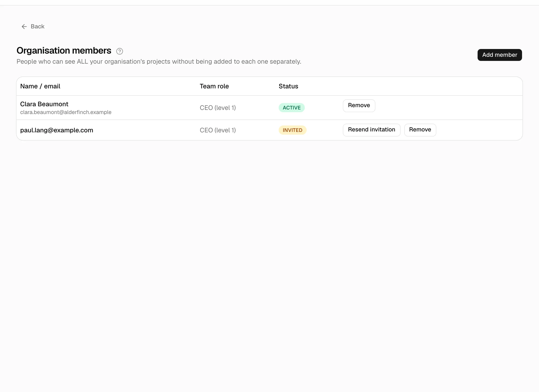This screenshot has width=539, height=392.
Task: Select the Clara Beaumont name
Action: (x=44, y=104)
